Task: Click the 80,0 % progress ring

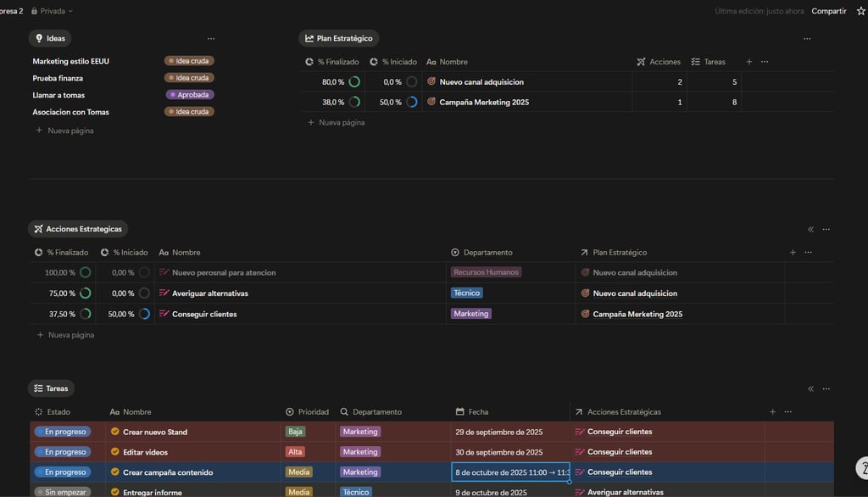Action: coord(354,82)
